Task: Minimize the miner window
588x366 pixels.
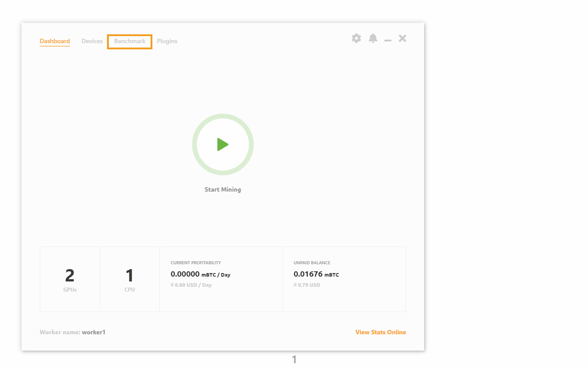Action: point(388,40)
